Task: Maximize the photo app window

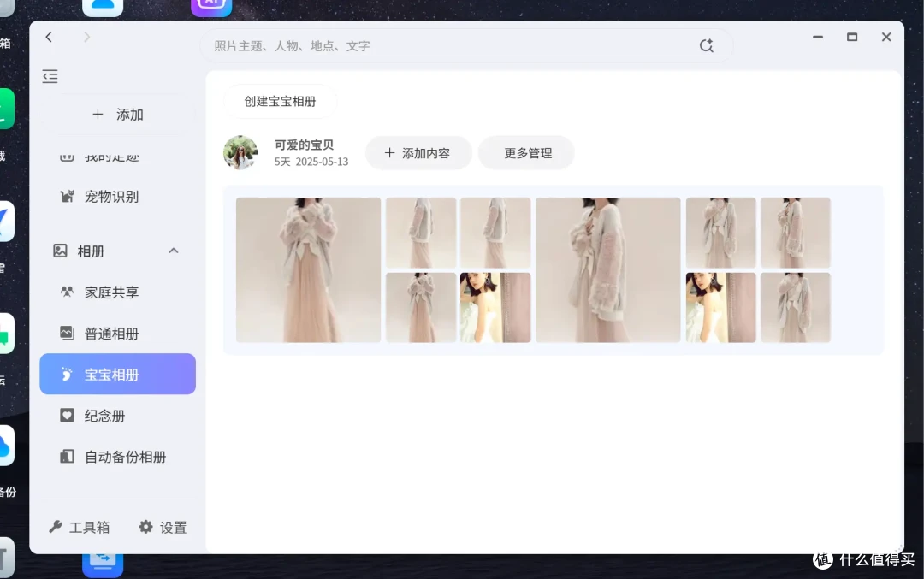Action: [x=851, y=37]
